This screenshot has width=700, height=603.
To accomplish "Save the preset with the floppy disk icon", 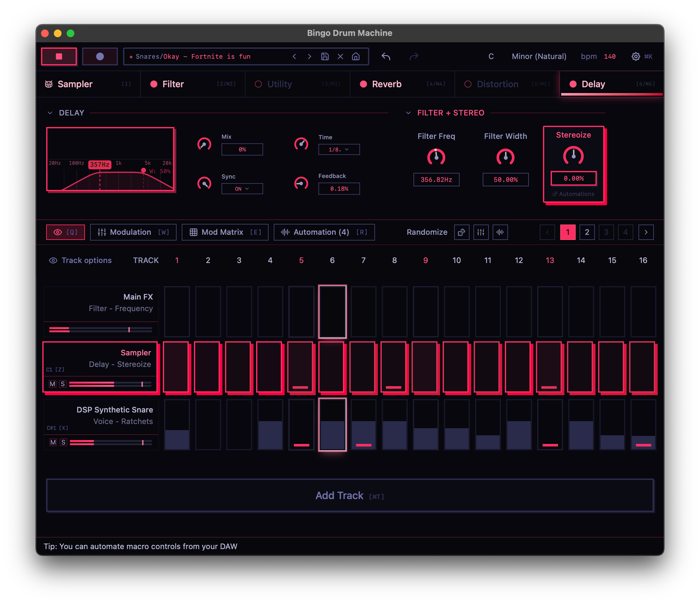I will [325, 56].
